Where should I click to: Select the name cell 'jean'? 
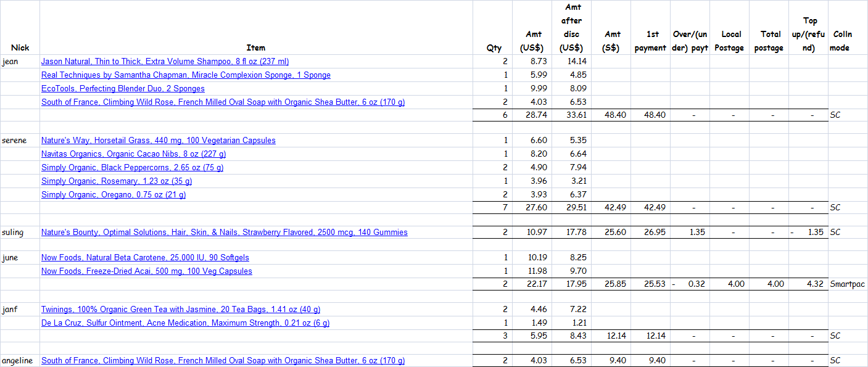pyautogui.click(x=20, y=62)
